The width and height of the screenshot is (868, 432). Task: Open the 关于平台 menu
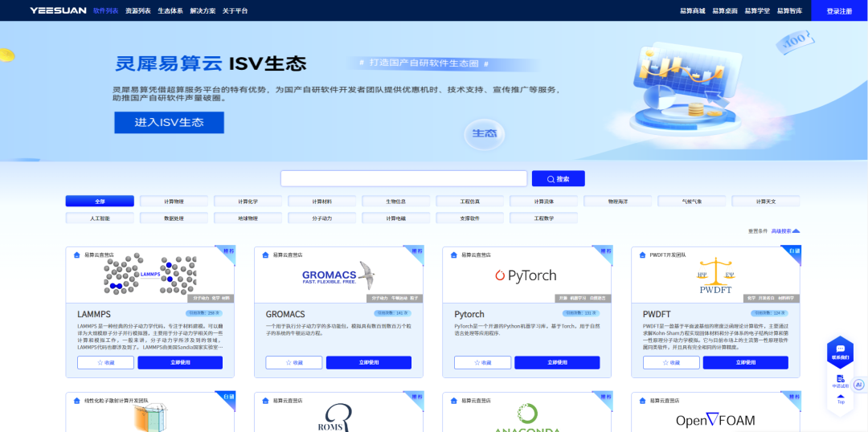(235, 10)
